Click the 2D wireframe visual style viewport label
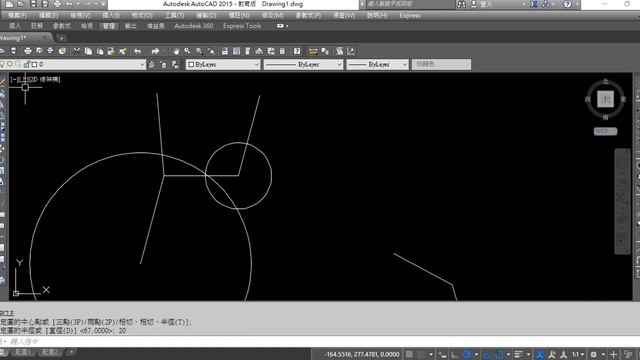Image resolution: width=640 pixels, height=360 pixels. (44, 79)
